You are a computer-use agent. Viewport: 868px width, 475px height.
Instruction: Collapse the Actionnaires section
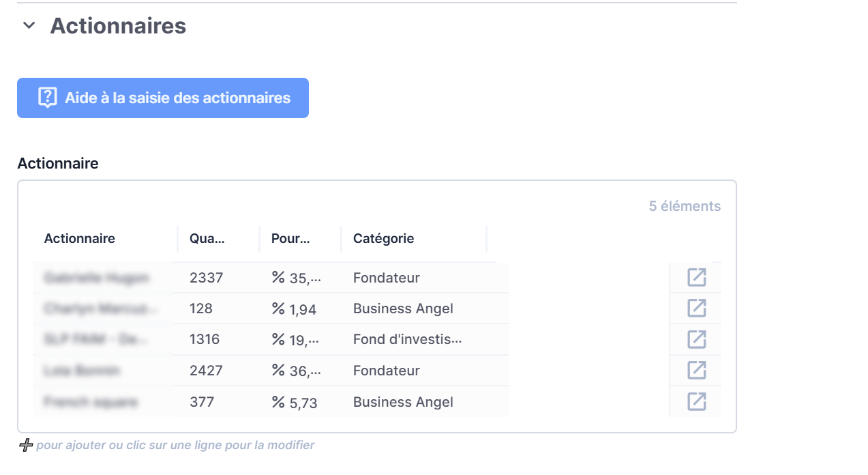[x=29, y=25]
